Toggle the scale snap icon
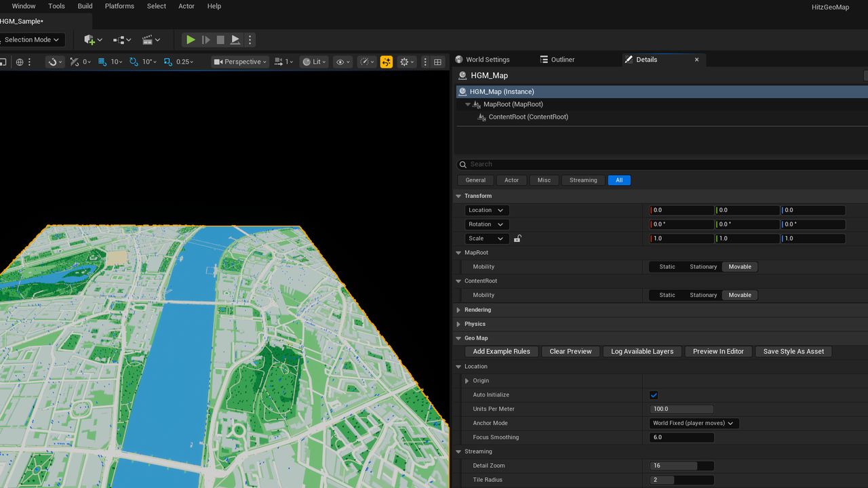Image resolution: width=868 pixels, height=488 pixels. pos(168,62)
